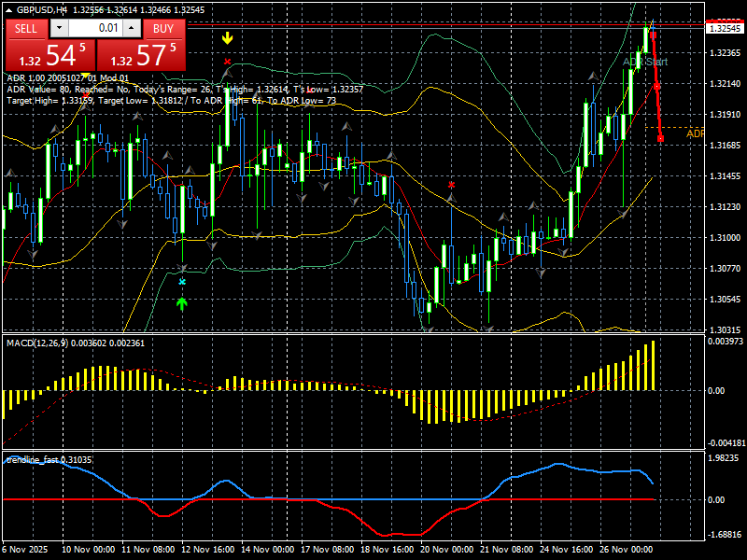The width and height of the screenshot is (747, 560).
Task: Click the 14 Nov 00:00 time label
Action: [x=268, y=549]
